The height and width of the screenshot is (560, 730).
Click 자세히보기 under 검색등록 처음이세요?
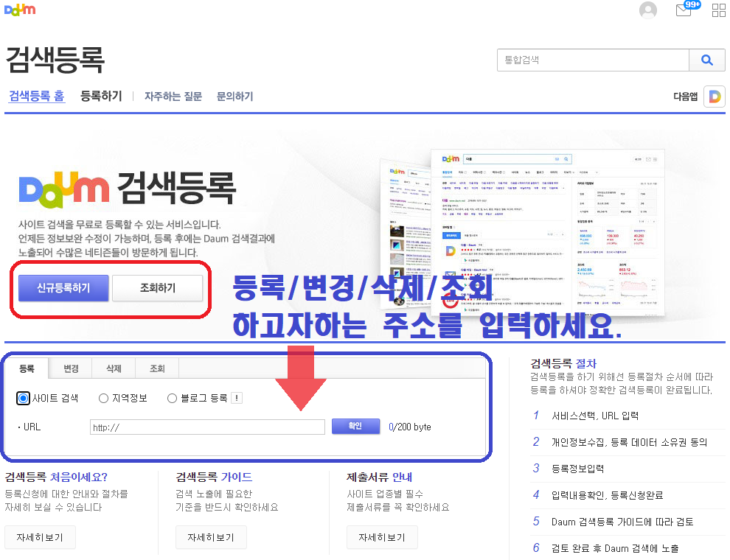point(40,537)
